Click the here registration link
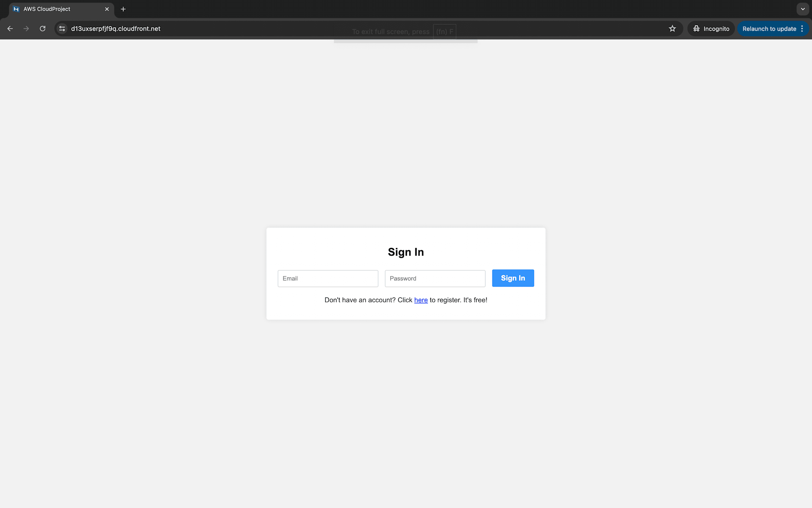The height and width of the screenshot is (508, 812). (421, 300)
